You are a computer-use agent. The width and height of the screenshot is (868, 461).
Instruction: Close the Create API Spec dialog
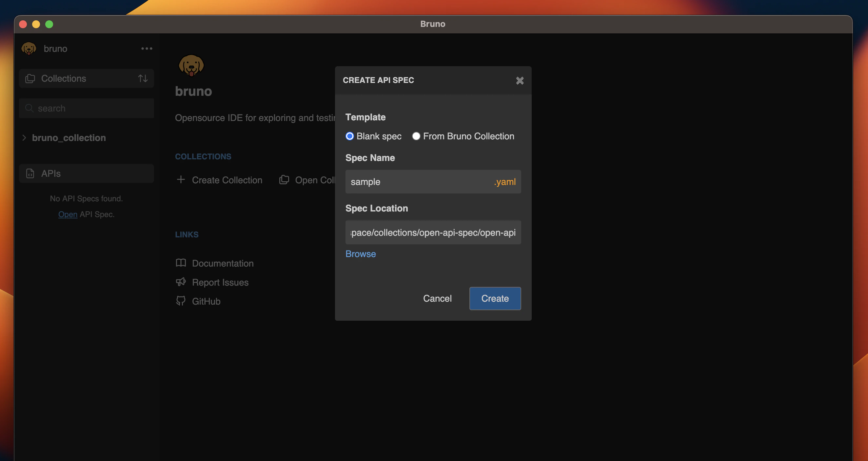[520, 81]
